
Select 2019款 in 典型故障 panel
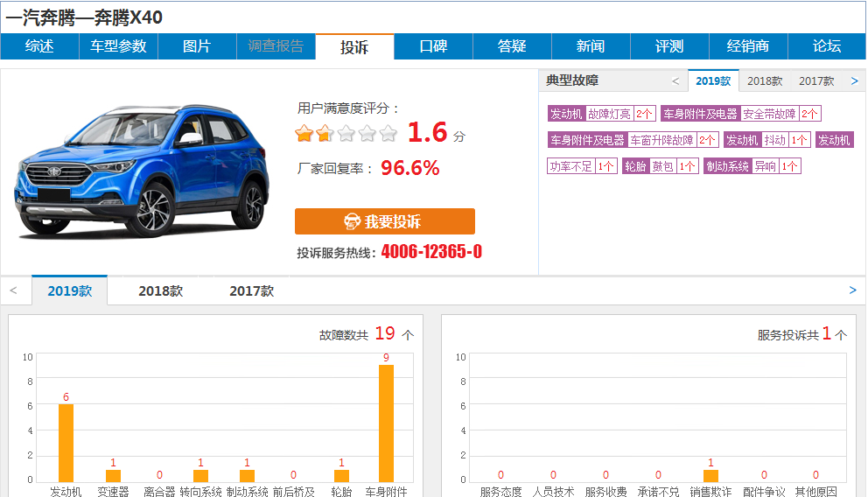click(x=713, y=81)
